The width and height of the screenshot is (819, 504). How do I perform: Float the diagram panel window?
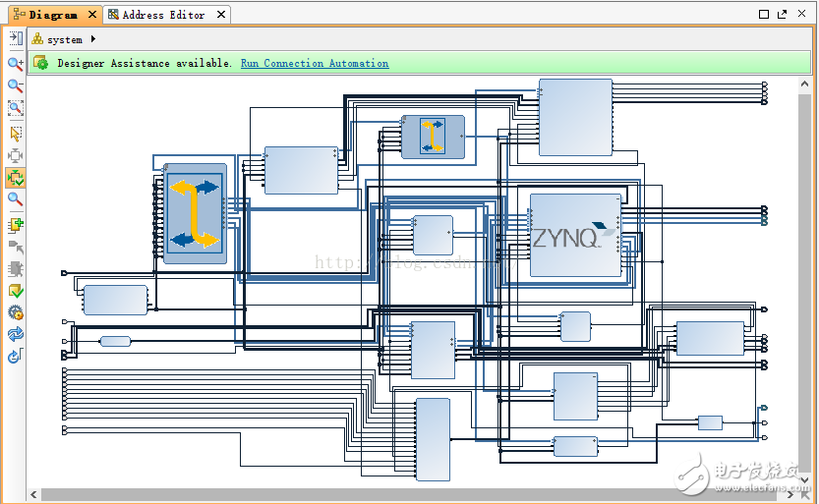[784, 15]
